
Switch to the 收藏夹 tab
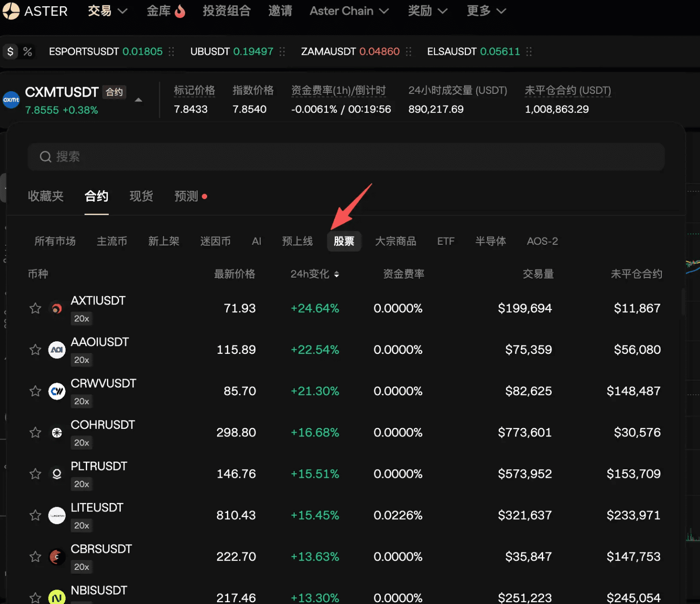[46, 196]
